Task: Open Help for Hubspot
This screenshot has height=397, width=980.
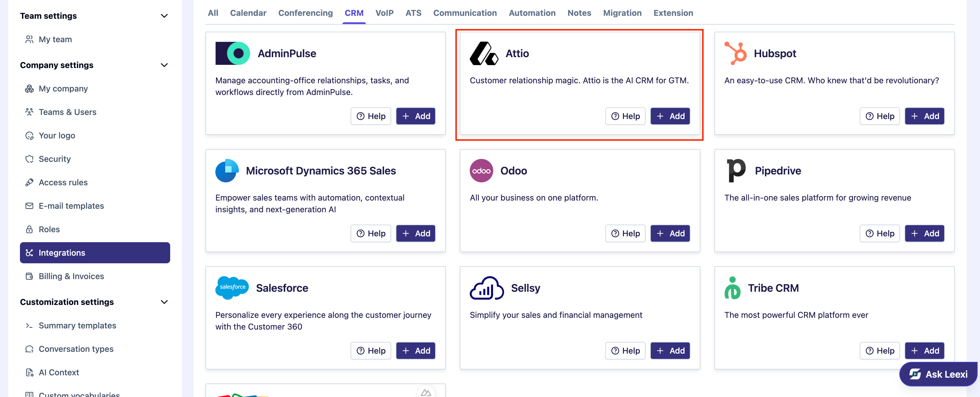Action: 880,116
